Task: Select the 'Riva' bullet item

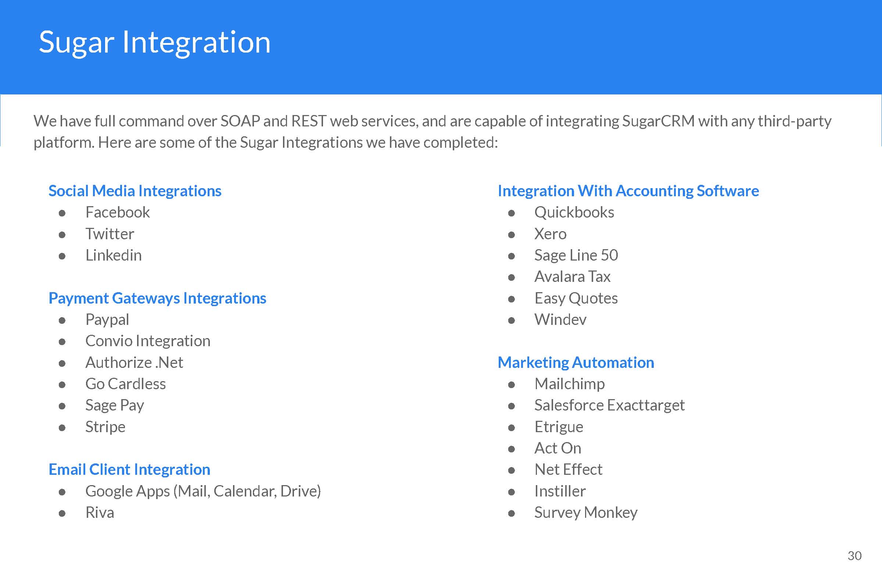Action: (x=99, y=513)
